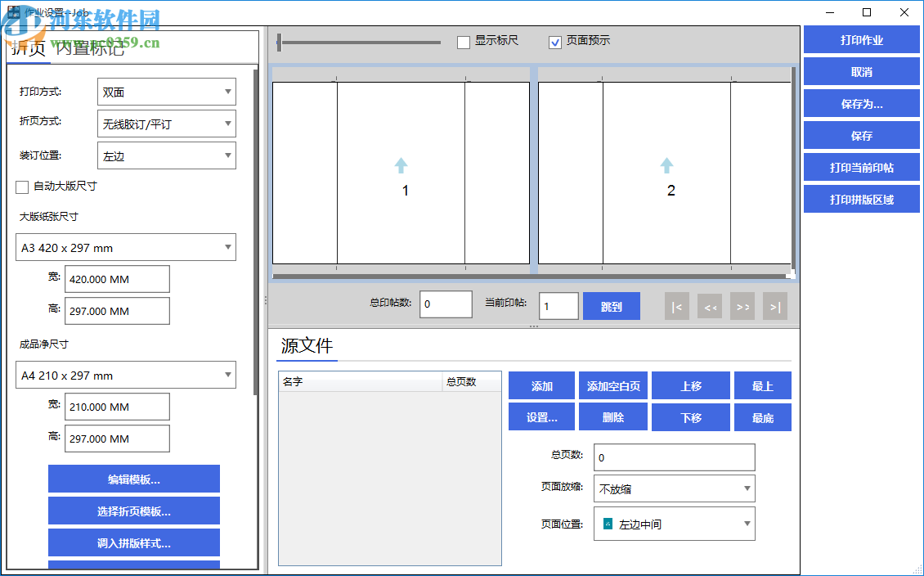
Task: Open the 页面位置 dropdown showing 左边中间
Action: click(x=674, y=524)
